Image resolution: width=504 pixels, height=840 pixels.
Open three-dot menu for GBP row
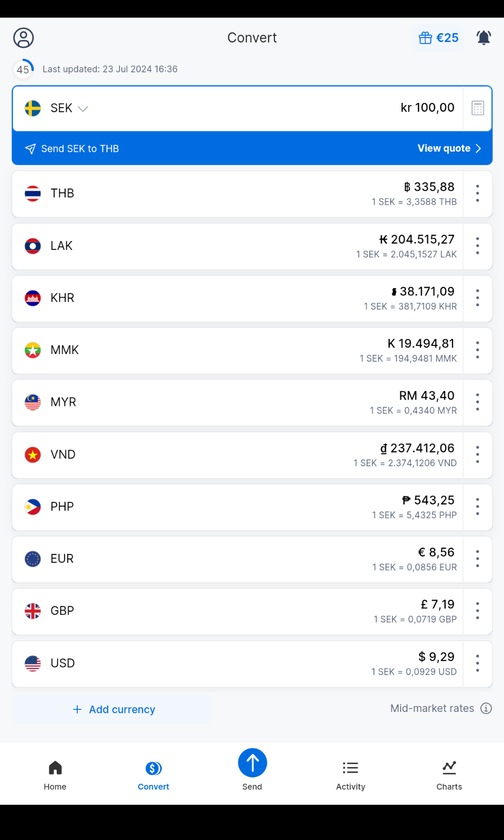click(x=477, y=611)
